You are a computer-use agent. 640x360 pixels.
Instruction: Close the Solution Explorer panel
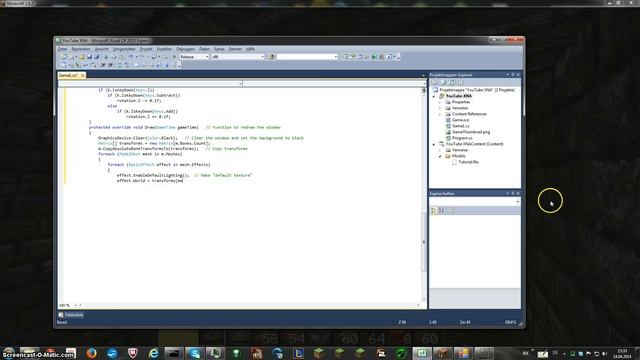click(x=518, y=75)
